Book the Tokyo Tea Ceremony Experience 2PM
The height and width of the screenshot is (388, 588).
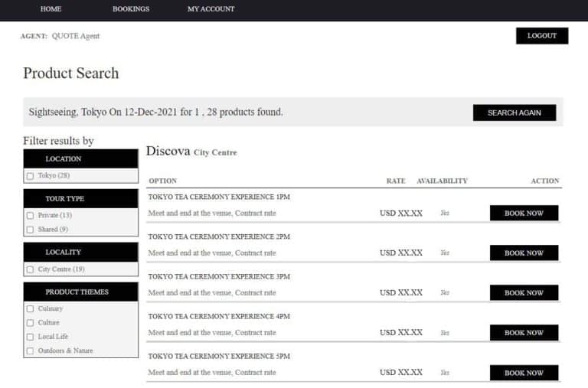pyautogui.click(x=524, y=253)
